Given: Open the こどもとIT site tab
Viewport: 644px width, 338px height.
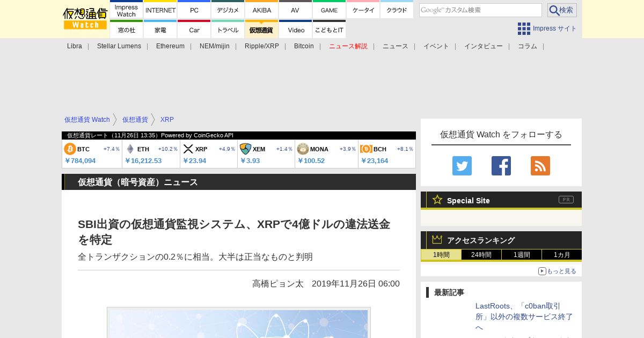Looking at the screenshot, I should pyautogui.click(x=329, y=30).
